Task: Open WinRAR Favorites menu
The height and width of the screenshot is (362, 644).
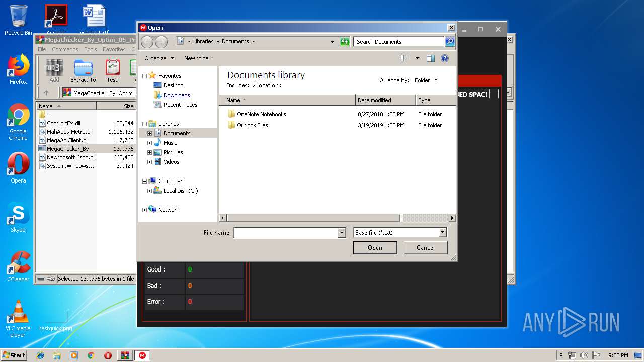Action: click(x=114, y=49)
